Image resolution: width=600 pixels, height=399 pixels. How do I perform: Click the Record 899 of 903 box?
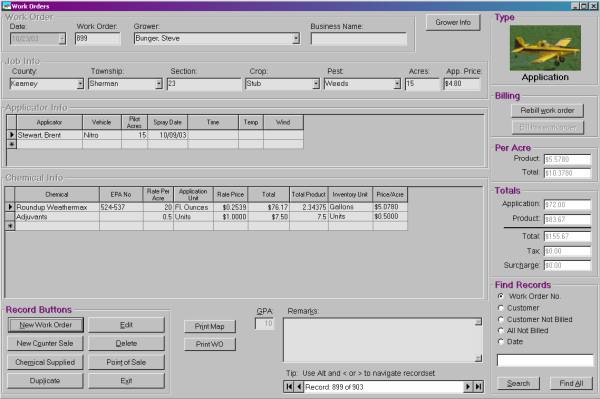[x=383, y=387]
